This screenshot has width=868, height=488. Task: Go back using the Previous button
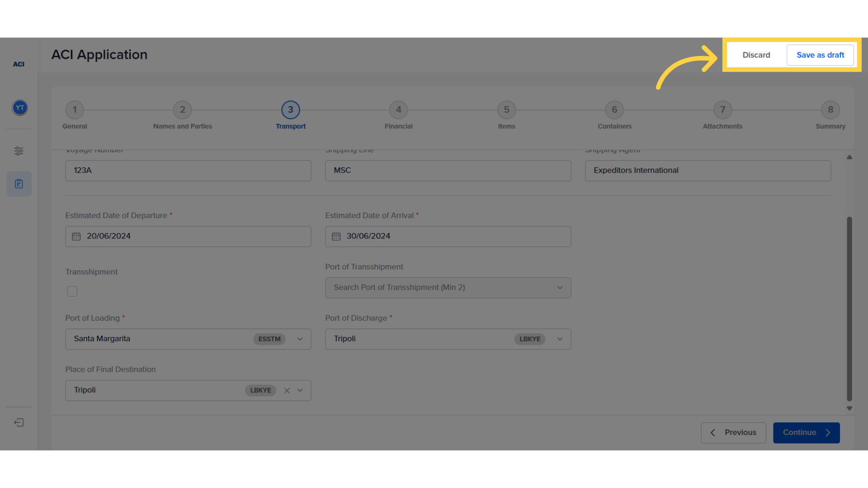733,432
